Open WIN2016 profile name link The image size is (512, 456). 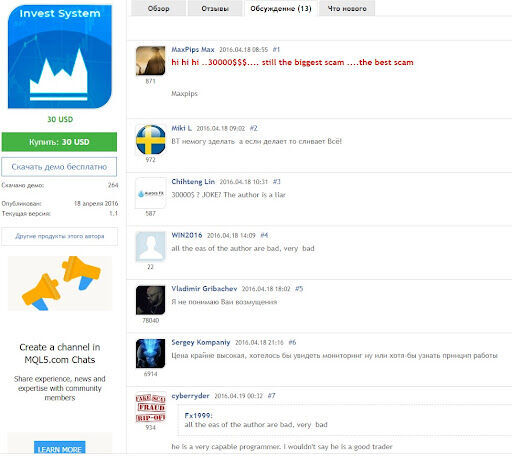pos(187,235)
